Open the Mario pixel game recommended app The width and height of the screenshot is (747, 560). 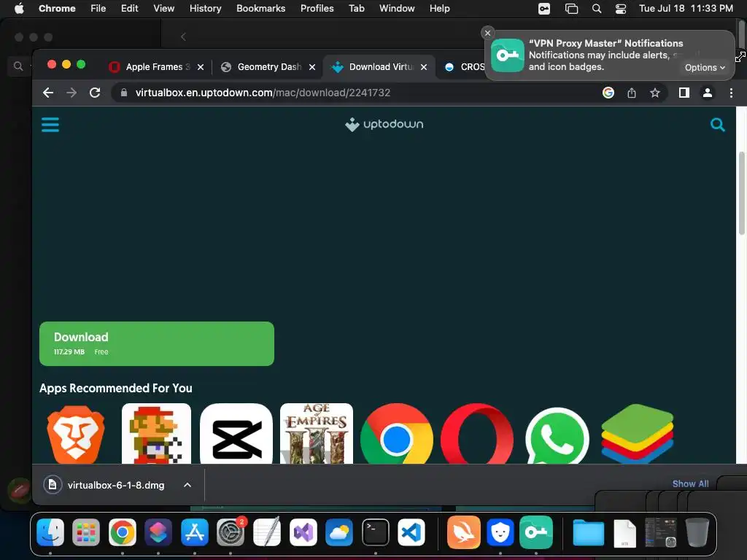[156, 433]
